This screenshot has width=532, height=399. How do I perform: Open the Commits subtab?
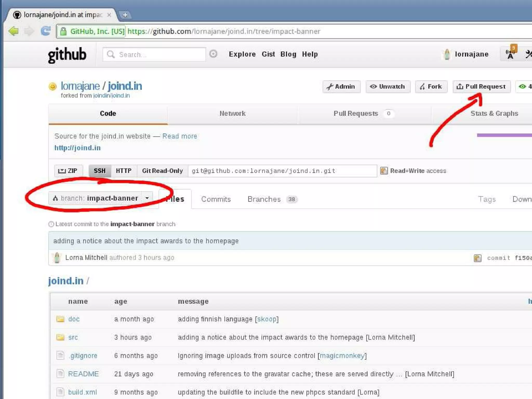(216, 199)
